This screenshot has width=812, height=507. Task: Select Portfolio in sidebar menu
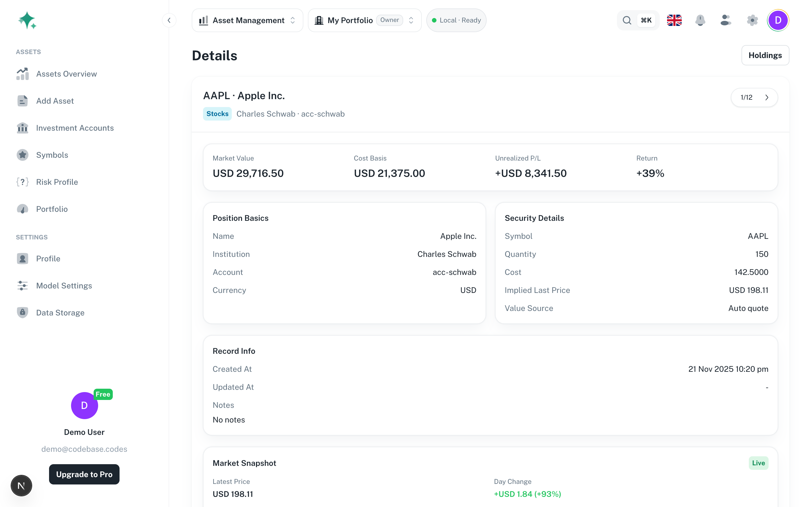click(x=52, y=209)
